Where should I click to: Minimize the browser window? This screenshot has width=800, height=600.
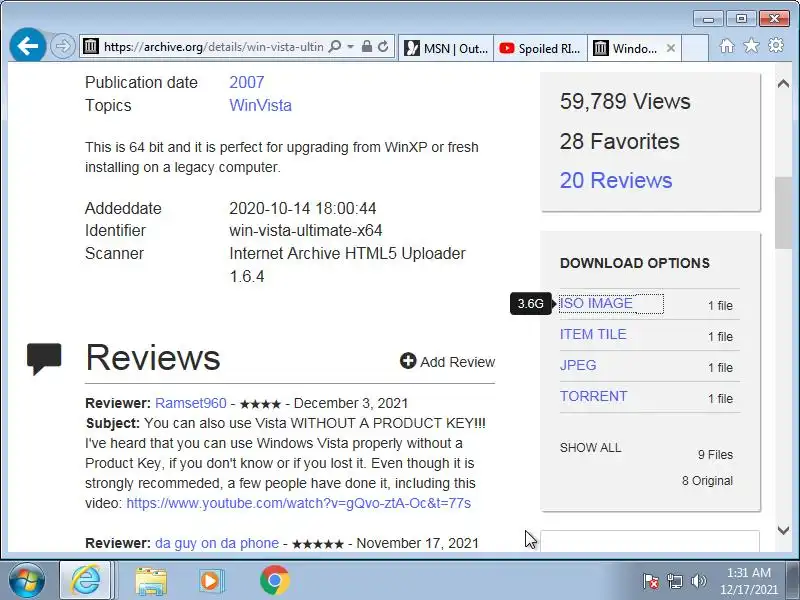[708, 19]
